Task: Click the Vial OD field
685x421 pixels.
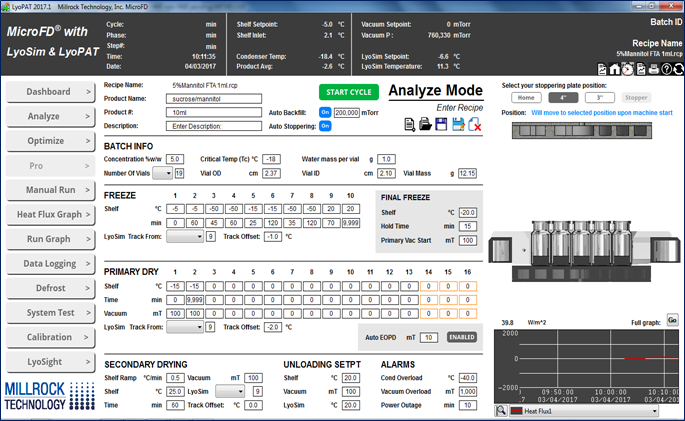Action: (x=271, y=173)
